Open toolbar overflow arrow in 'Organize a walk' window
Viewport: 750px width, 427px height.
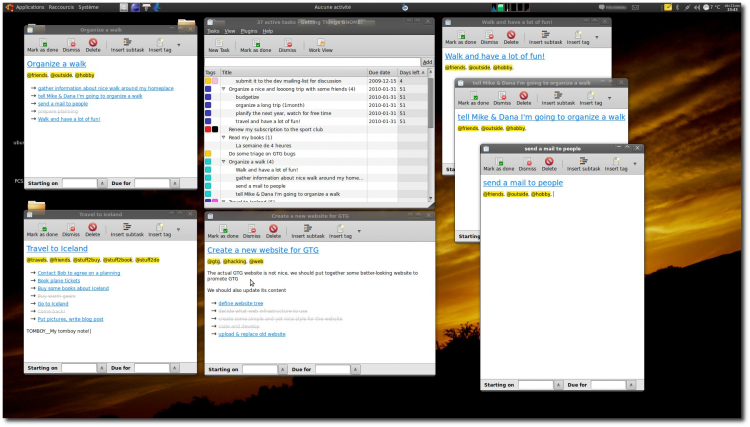coord(179,44)
